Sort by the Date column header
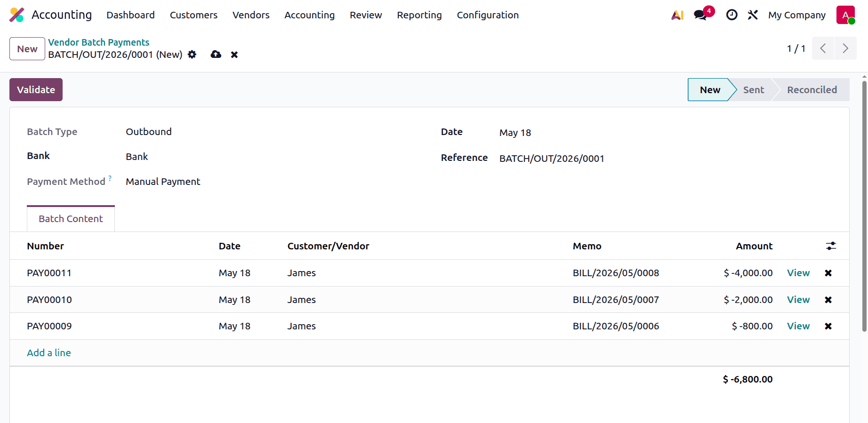The height and width of the screenshot is (423, 868). (x=230, y=246)
